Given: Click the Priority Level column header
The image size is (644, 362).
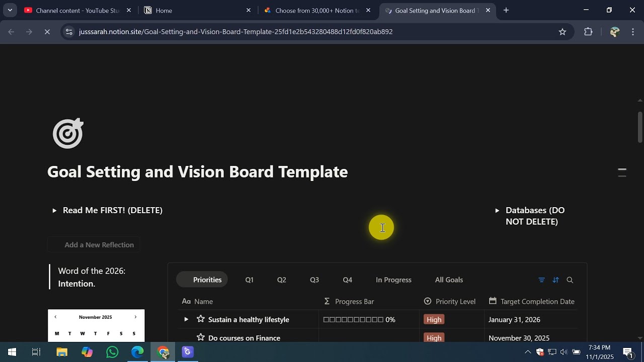Looking at the screenshot, I should [x=450, y=302].
